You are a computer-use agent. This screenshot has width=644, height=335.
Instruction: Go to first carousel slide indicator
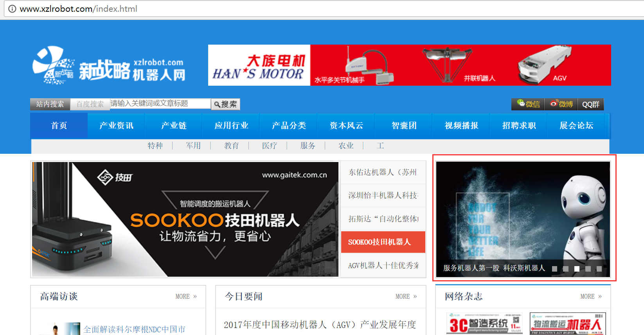tap(554, 269)
